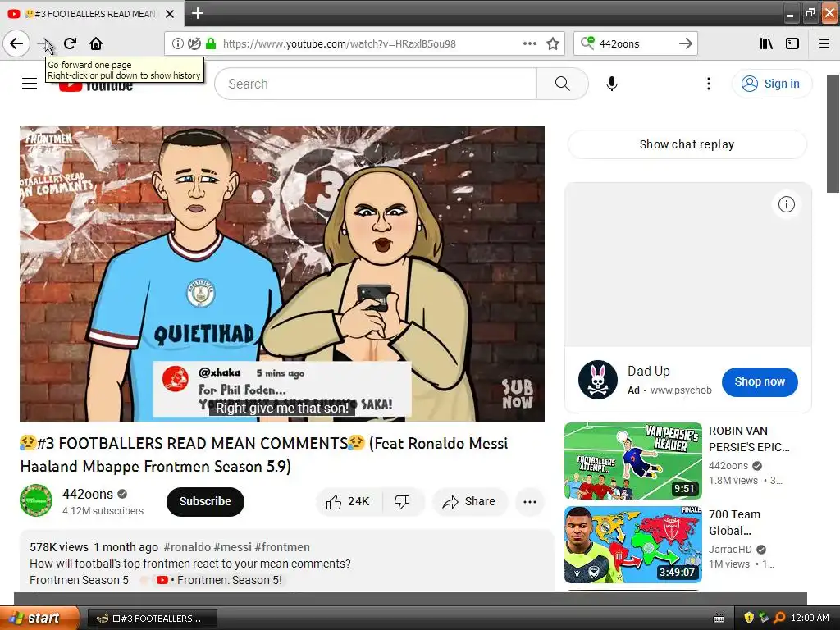The width and height of the screenshot is (840, 630).
Task: Open the Firefox hamburger menu
Action: (824, 43)
